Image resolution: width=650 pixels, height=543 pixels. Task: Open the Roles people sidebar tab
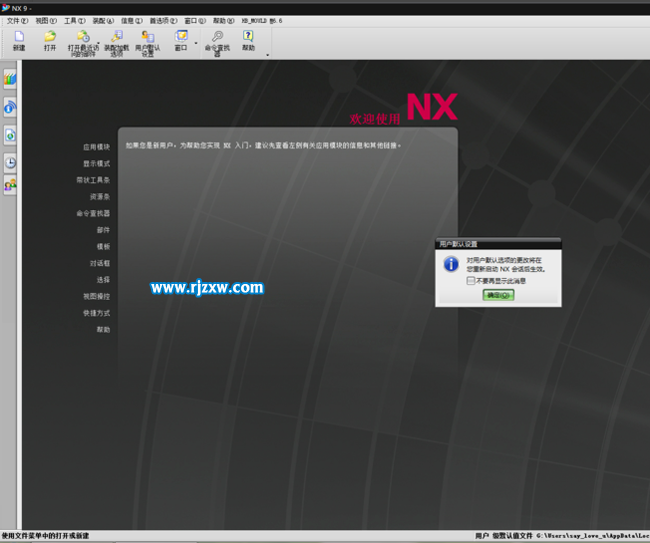pos(10,185)
